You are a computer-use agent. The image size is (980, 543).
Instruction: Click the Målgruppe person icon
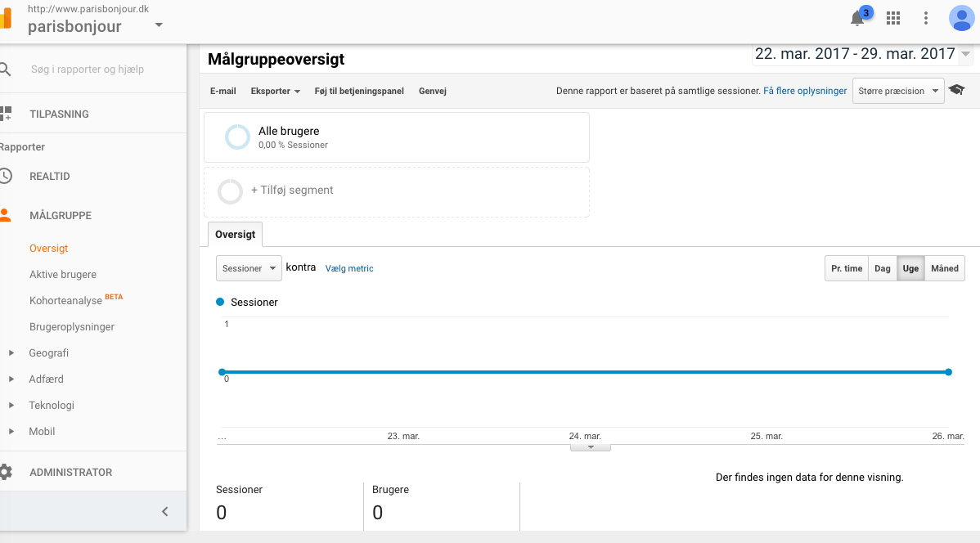click(6, 215)
